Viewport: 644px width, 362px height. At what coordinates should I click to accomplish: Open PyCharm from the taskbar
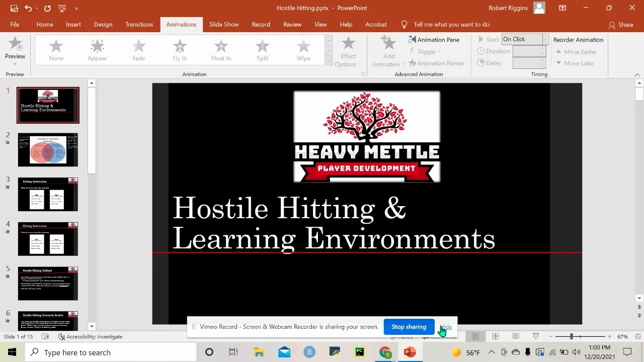(360, 352)
